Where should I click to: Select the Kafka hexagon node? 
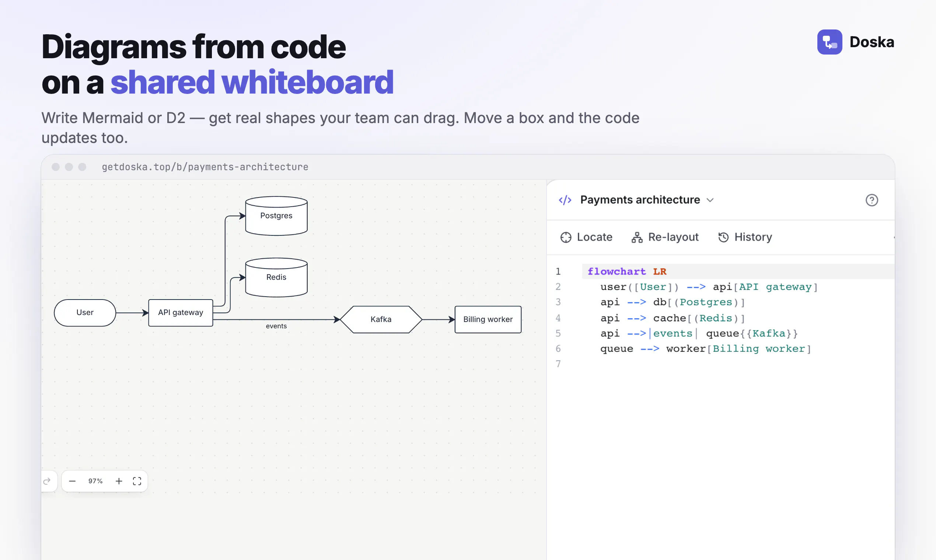(381, 319)
